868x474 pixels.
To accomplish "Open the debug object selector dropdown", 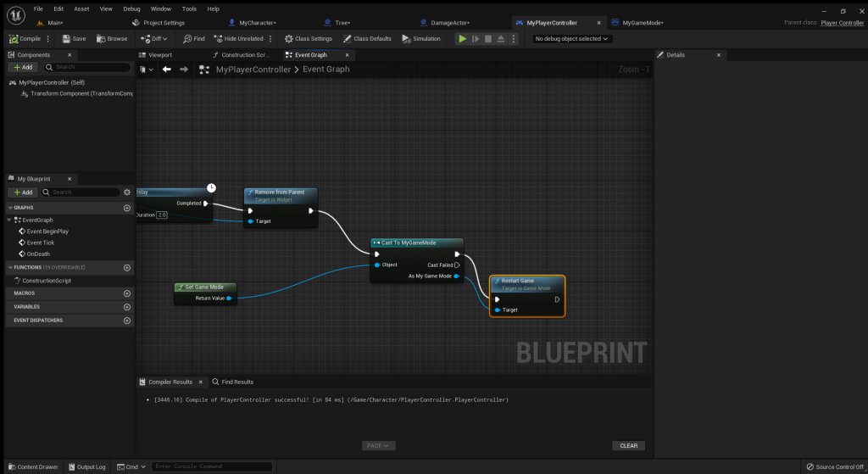I will [x=572, y=39].
